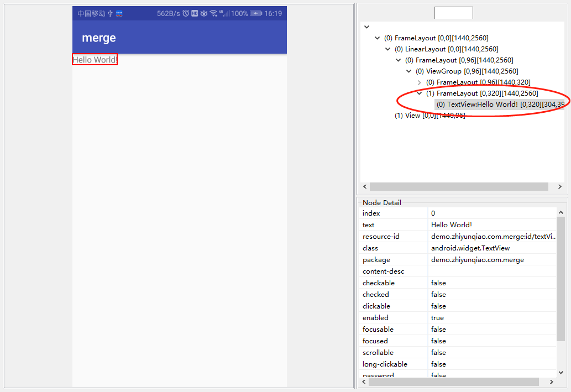571x392 pixels.
Task: Click the WiFi icon in phone status bar
Action: coord(214,13)
